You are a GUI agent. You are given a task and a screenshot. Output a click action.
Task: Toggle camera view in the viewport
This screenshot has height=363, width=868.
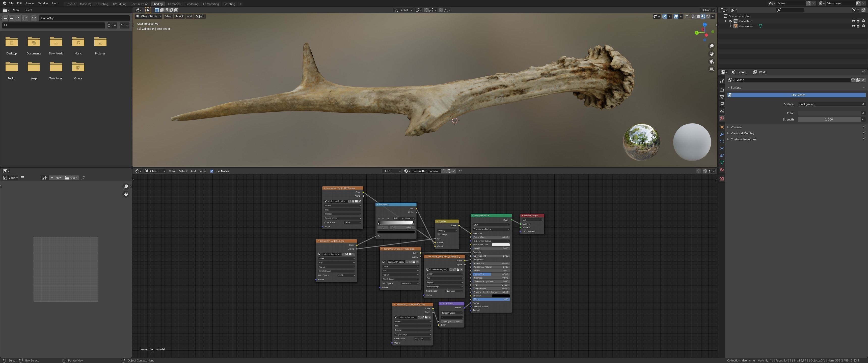point(712,62)
